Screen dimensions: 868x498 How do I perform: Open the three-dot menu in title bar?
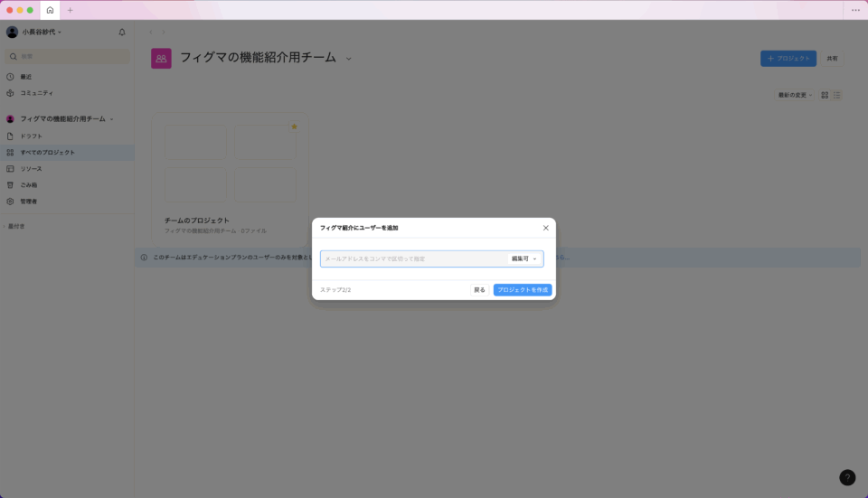coord(855,10)
